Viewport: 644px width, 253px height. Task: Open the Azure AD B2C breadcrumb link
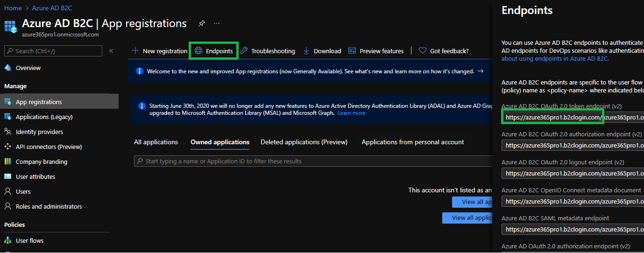tap(52, 8)
